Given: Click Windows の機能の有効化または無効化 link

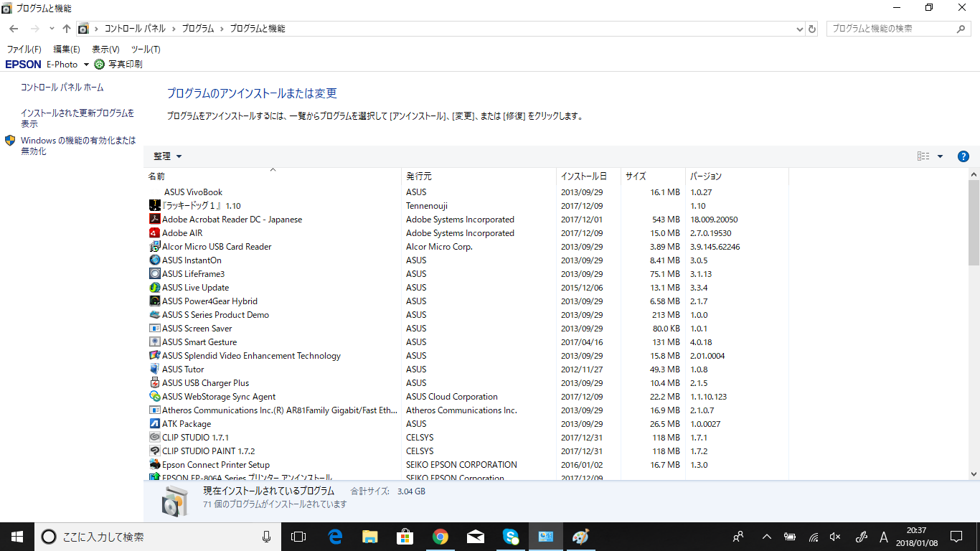Looking at the screenshot, I should 77,146.
